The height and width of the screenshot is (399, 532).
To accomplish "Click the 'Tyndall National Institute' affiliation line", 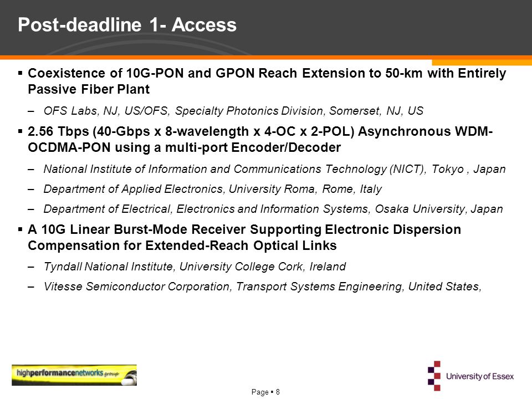I will 195,267.
